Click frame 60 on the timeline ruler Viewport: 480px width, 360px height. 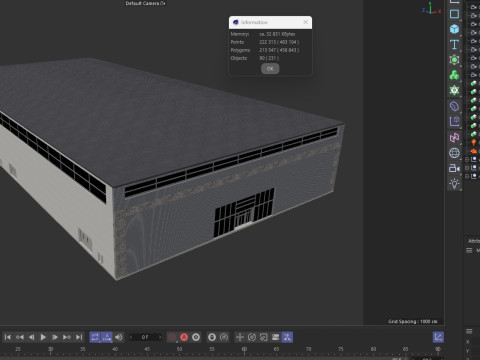point(244,349)
